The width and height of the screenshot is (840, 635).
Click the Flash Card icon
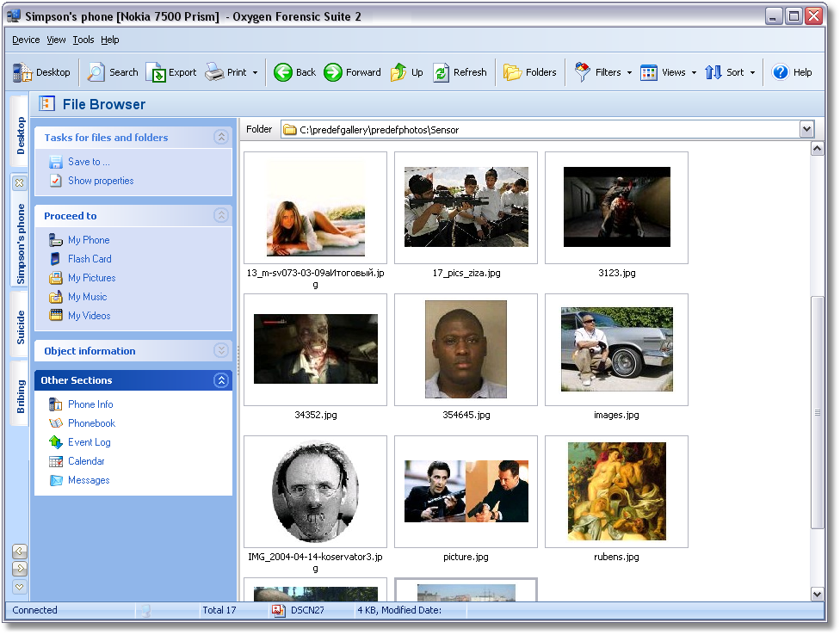pyautogui.click(x=55, y=259)
